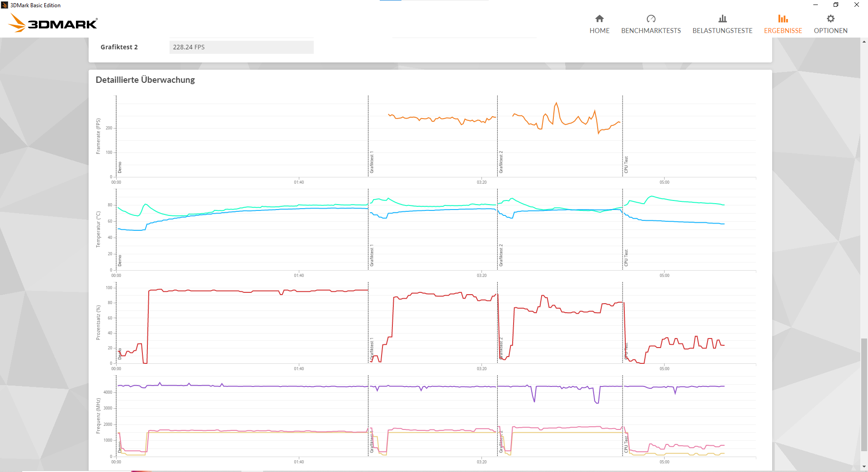Click the vertical scrollbar thumb

point(864,394)
